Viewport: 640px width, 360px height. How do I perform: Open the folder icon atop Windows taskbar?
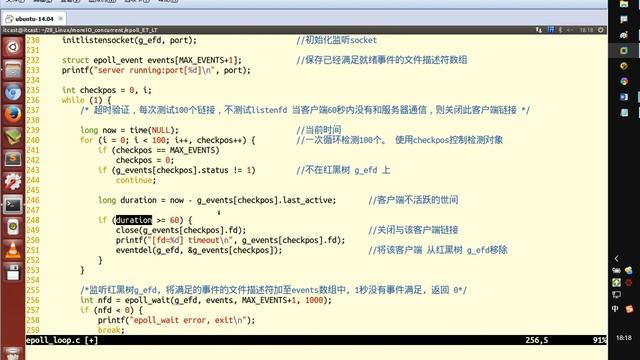[624, 4]
